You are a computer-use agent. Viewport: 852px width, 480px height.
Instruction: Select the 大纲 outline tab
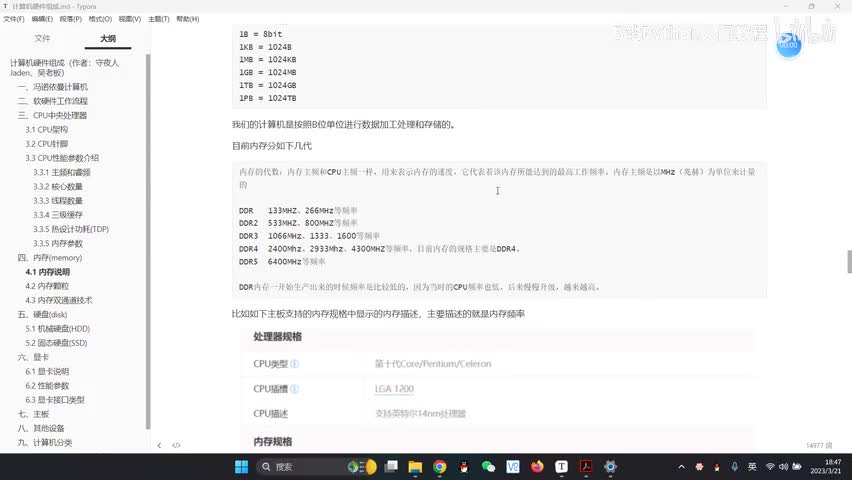coord(108,38)
